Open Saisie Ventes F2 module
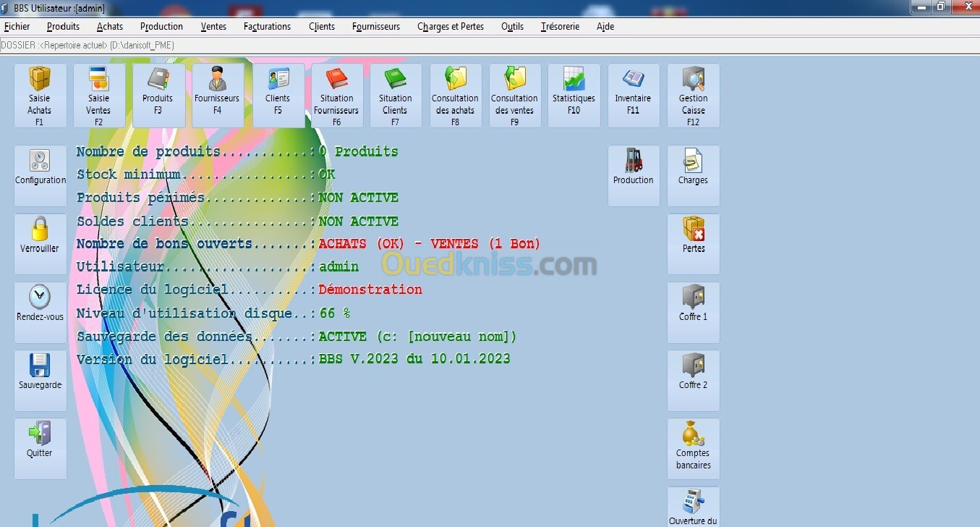Screen dimensions: 980x527 (x=99, y=96)
